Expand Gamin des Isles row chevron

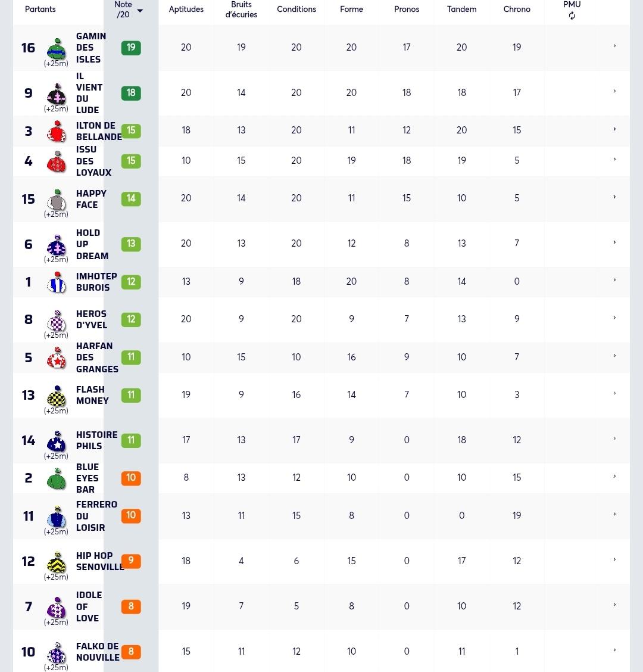tap(614, 46)
